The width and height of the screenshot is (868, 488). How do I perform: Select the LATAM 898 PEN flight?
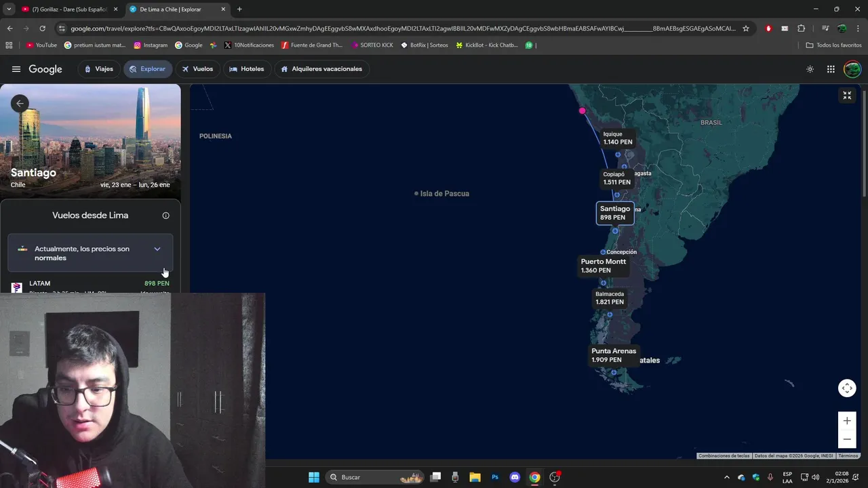click(x=90, y=287)
